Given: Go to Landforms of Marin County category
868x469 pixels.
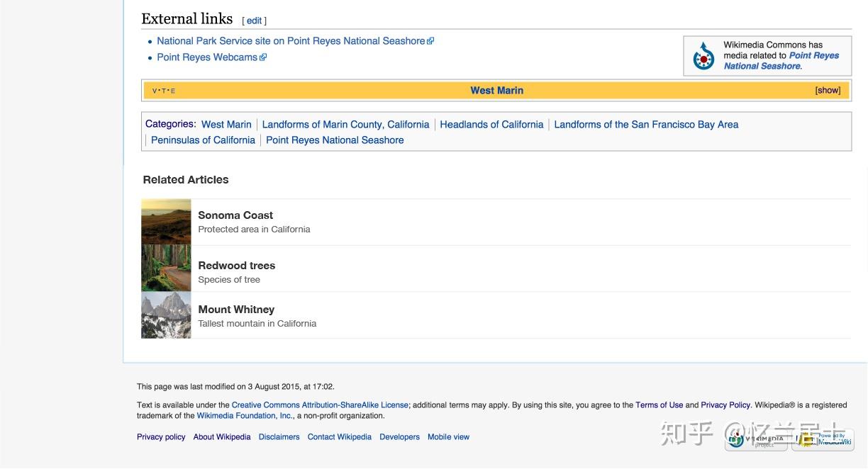Looking at the screenshot, I should (345, 125).
